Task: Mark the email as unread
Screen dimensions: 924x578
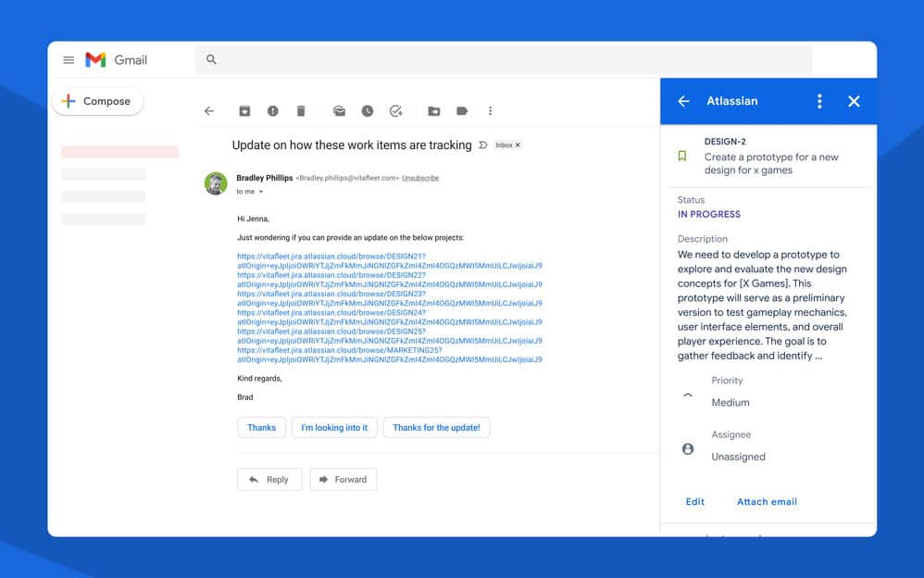Action: (x=340, y=111)
